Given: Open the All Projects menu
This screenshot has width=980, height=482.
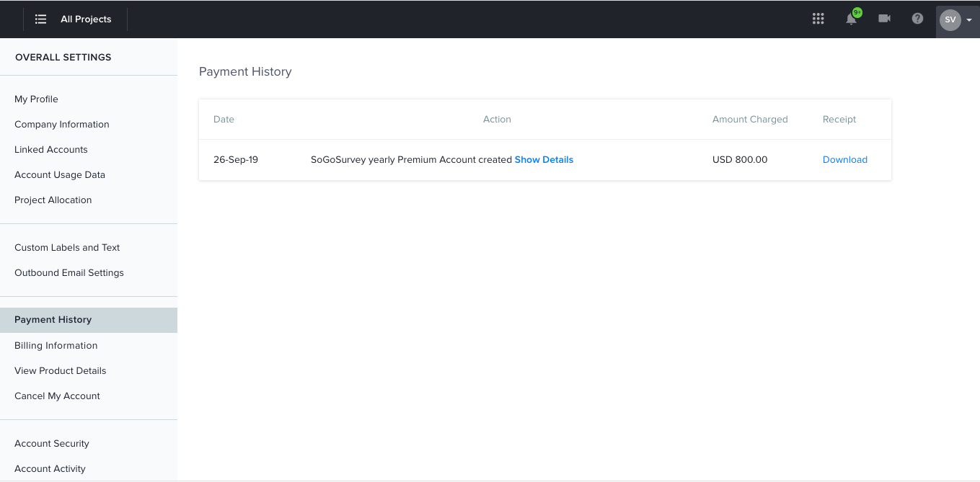Looking at the screenshot, I should [86, 19].
